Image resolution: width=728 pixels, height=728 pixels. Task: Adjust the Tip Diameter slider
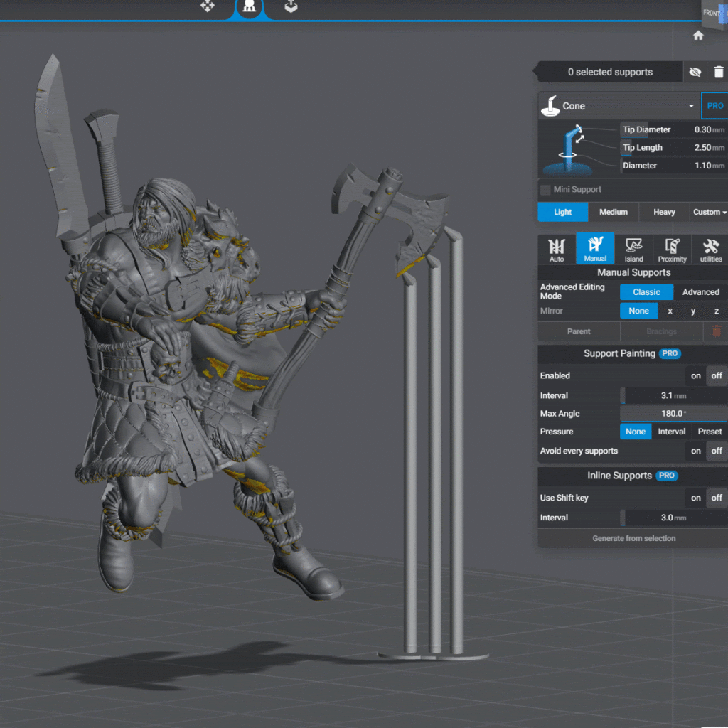pos(672,130)
